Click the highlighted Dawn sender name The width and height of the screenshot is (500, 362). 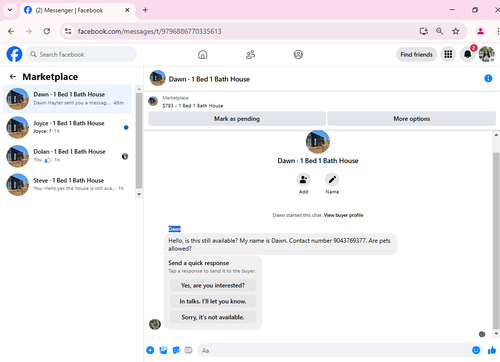[x=174, y=229]
